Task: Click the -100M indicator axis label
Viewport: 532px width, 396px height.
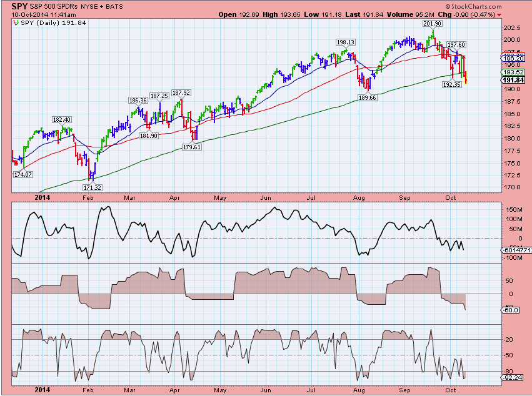Action: coord(513,258)
